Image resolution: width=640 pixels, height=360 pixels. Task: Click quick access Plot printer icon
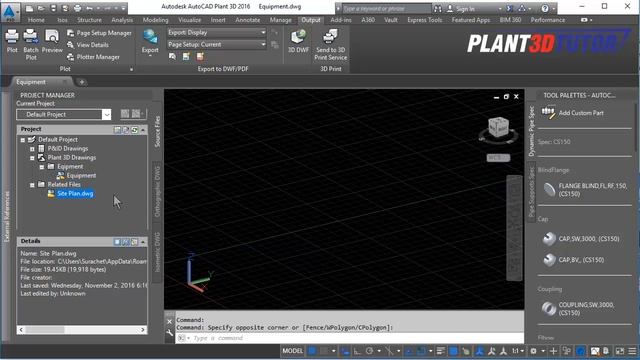78,8
